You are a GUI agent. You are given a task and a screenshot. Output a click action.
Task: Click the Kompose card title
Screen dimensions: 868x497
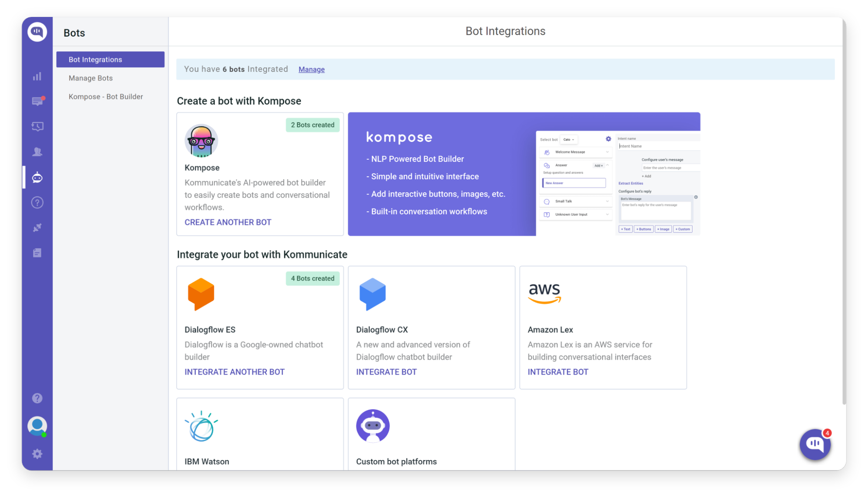pos(202,168)
